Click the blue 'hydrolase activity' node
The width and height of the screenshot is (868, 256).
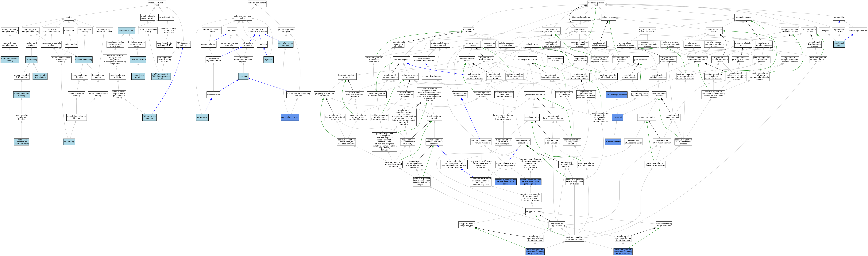click(126, 31)
